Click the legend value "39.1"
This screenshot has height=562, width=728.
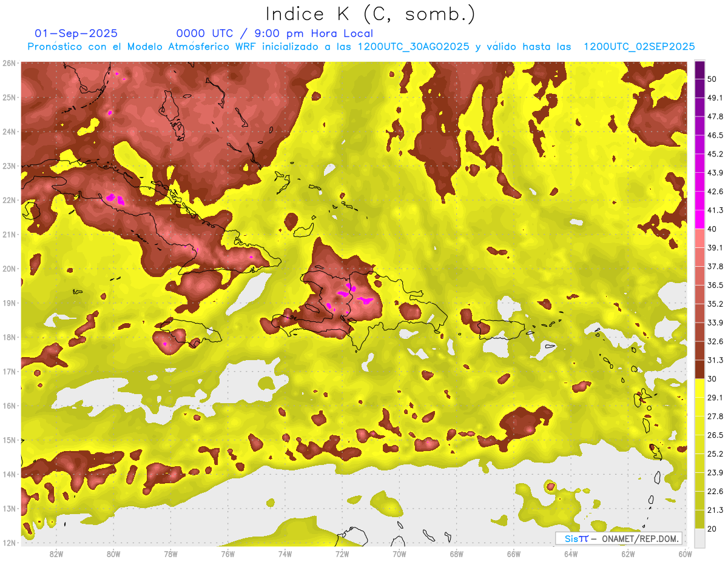pyautogui.click(x=715, y=247)
